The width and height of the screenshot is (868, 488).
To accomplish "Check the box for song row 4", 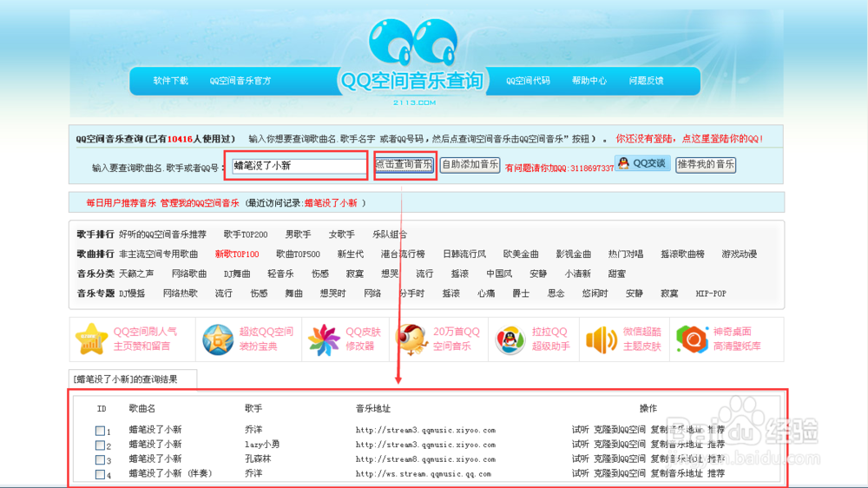I will (x=100, y=474).
